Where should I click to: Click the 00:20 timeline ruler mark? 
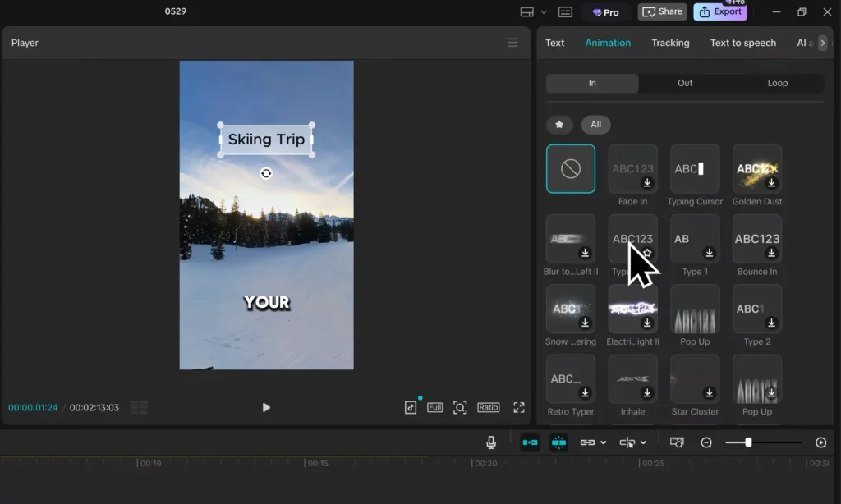[x=485, y=463]
